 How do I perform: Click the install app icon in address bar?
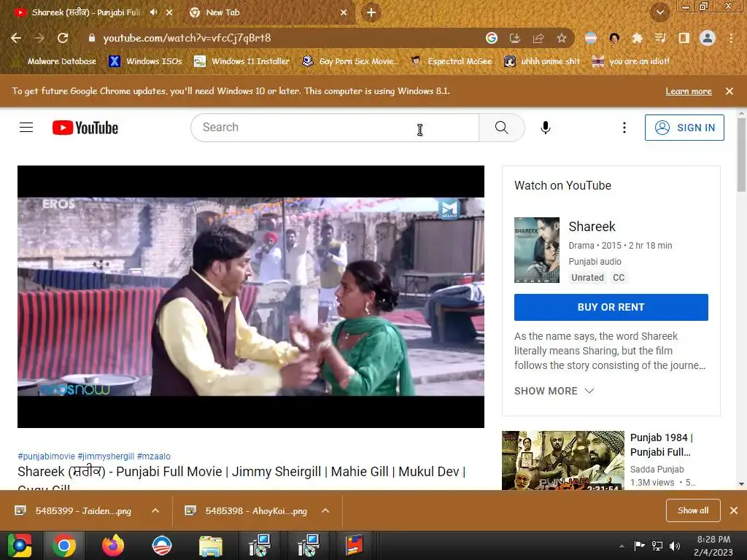pyautogui.click(x=515, y=38)
